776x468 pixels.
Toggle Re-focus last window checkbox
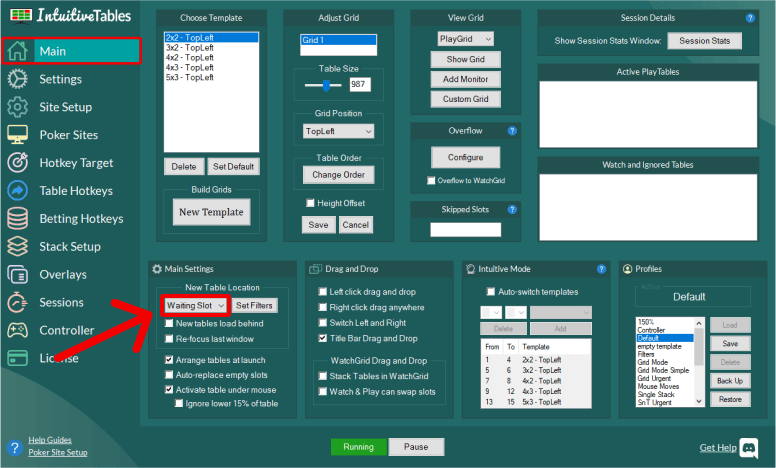click(x=169, y=339)
